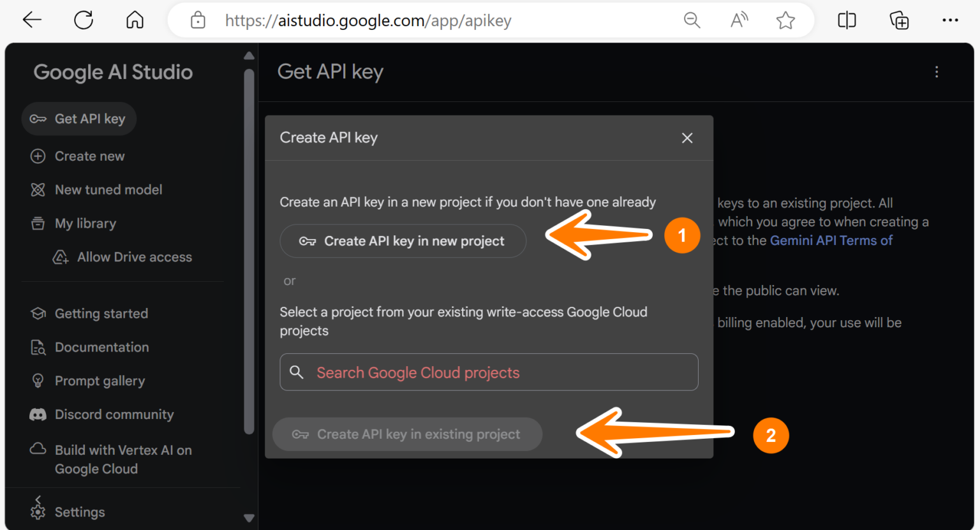Open Documentation via its sidebar icon
Screen dimensions: 980x530
pos(38,347)
